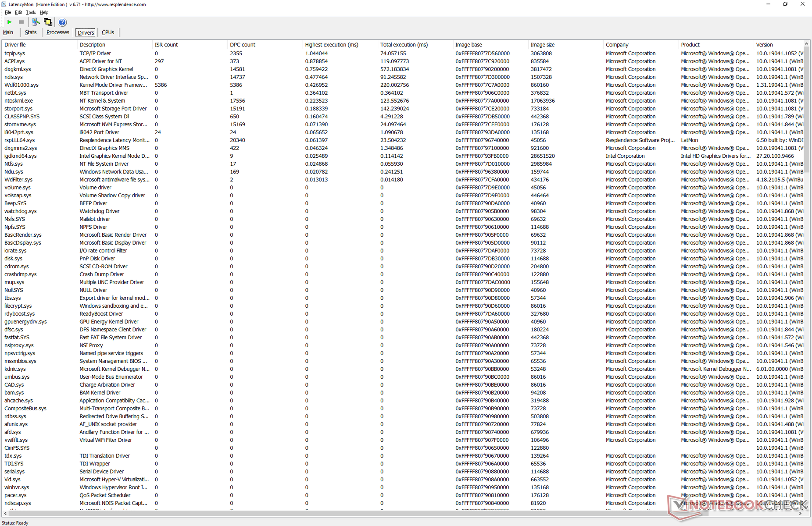Viewport: 812px width, 526px height.
Task: Select the WdFilter.sys driver row
Action: tap(403, 180)
